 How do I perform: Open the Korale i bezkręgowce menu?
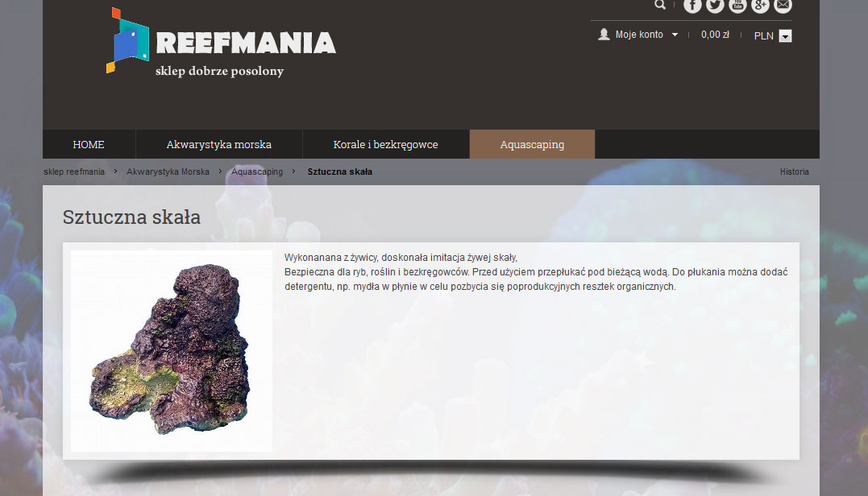click(x=385, y=144)
